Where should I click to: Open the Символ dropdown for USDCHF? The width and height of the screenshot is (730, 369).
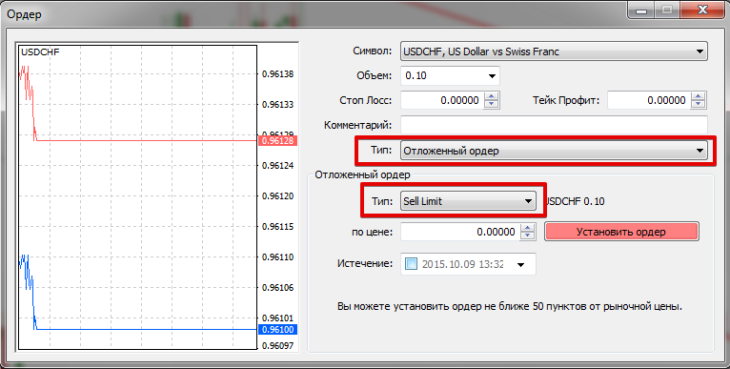coord(554,51)
